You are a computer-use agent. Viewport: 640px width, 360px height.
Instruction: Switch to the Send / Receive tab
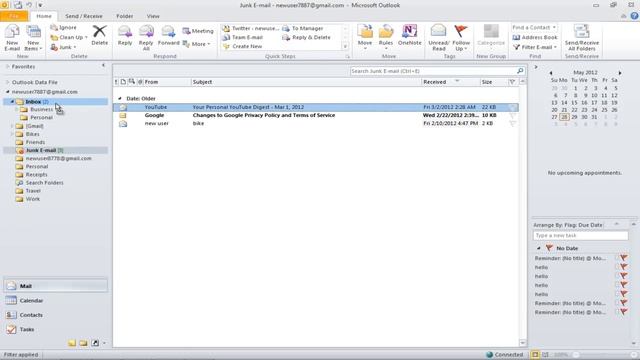84,16
